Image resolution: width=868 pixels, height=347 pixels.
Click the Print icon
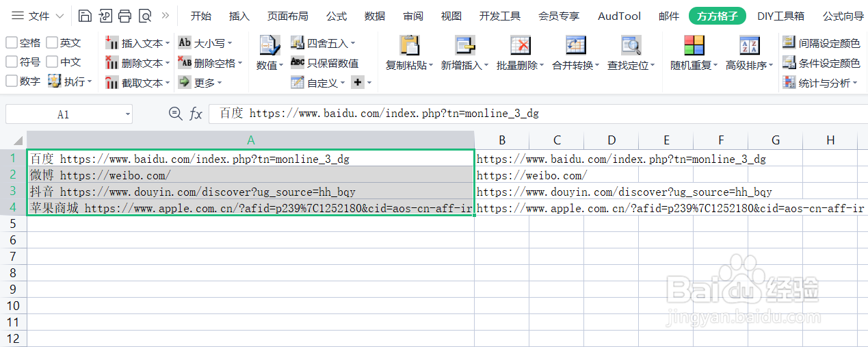tap(124, 16)
